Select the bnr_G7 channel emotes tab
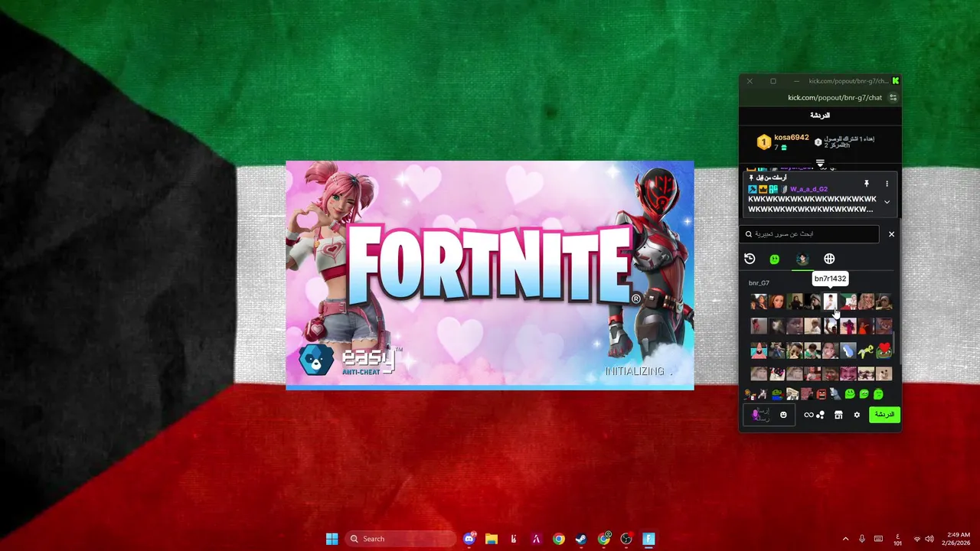 (x=802, y=259)
